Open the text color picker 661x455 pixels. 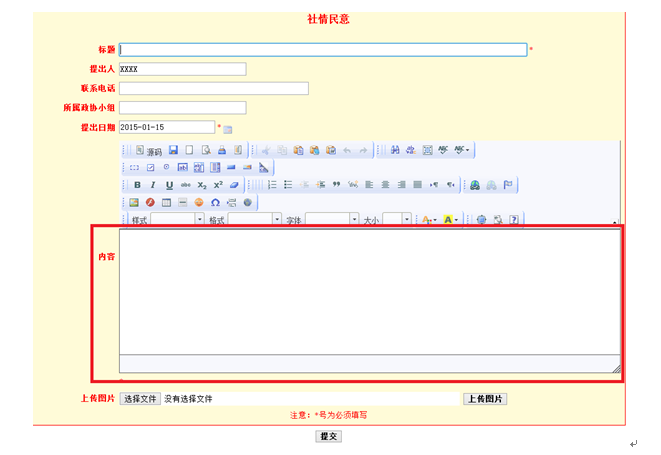(x=428, y=219)
